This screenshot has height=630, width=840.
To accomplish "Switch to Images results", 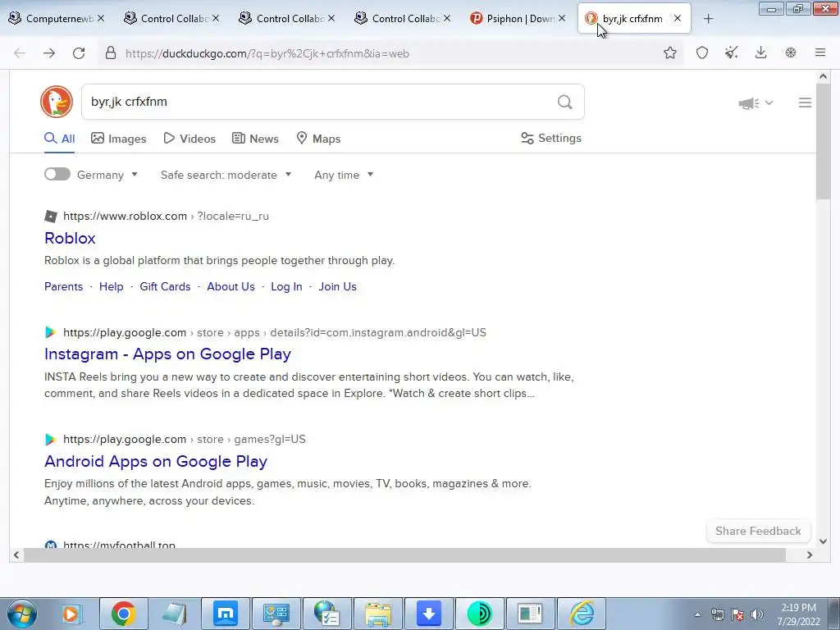I will 118,139.
